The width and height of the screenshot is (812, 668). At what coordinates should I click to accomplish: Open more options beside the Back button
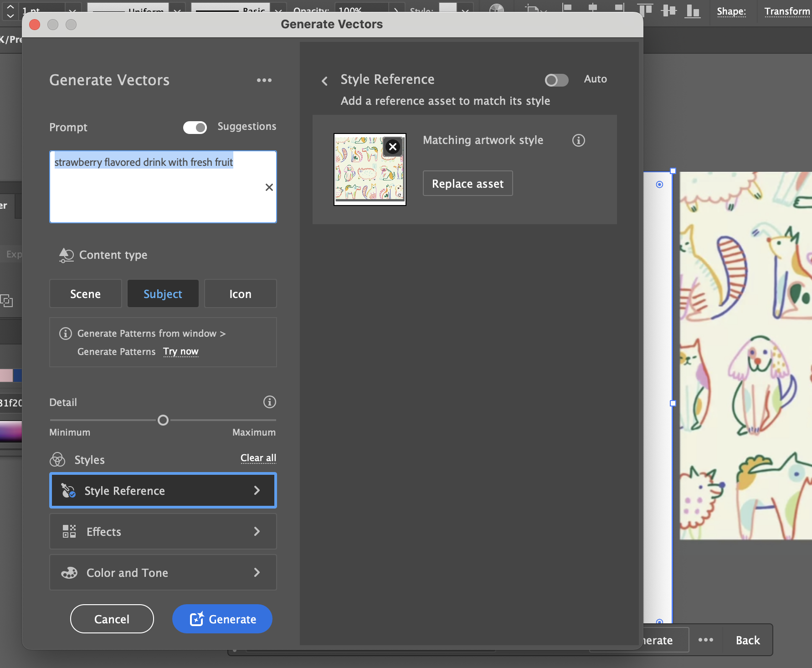click(x=706, y=640)
